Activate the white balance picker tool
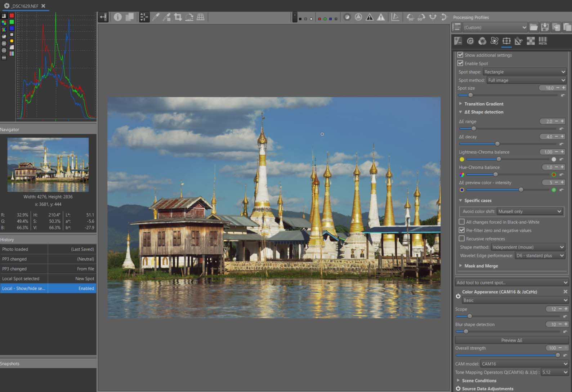This screenshot has width=572, height=392. pyautogui.click(x=156, y=17)
